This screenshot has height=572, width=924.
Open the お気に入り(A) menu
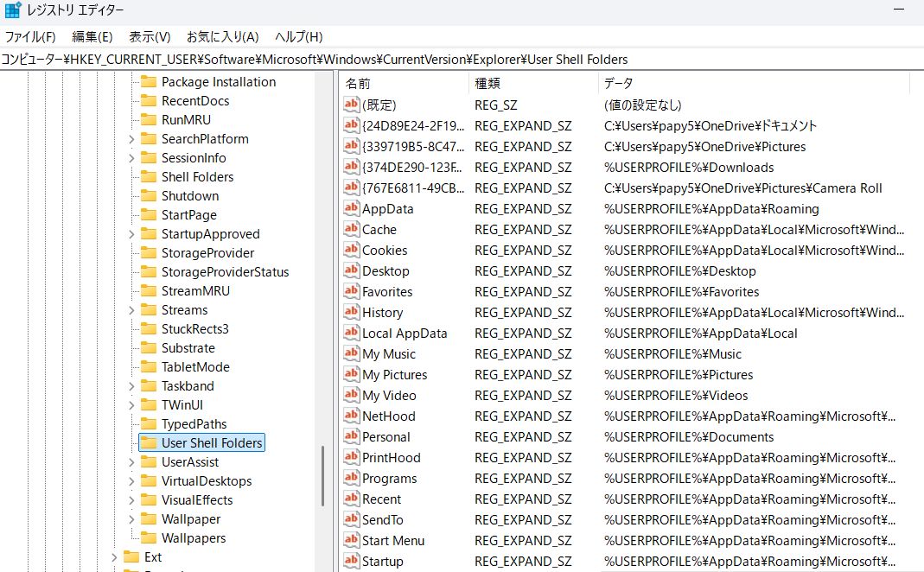[222, 36]
